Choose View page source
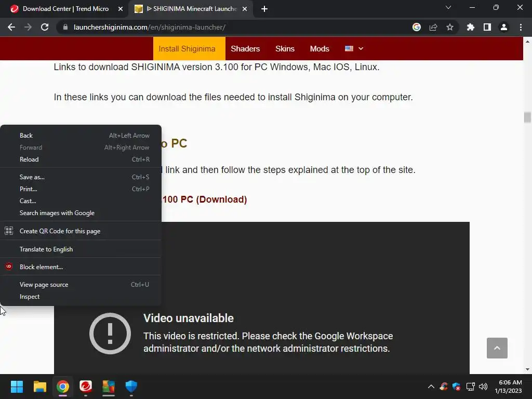Viewport: 532px width, 399px height. pos(81,285)
